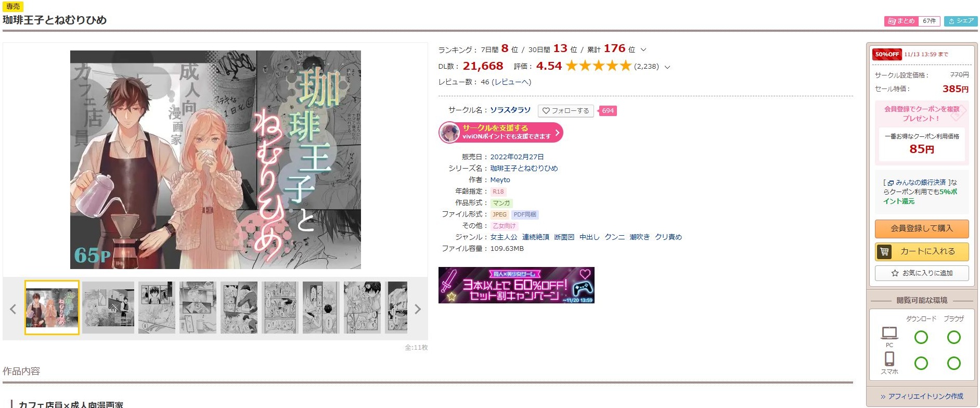This screenshot has width=980, height=408.
Task: Open the Share button at top right
Action: click(x=961, y=21)
